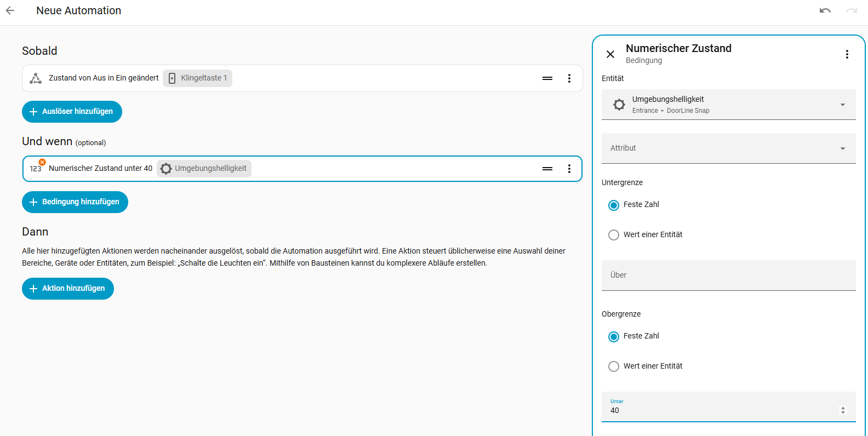Click the Unter value stepper arrows
The height and width of the screenshot is (436, 868).
(x=843, y=410)
